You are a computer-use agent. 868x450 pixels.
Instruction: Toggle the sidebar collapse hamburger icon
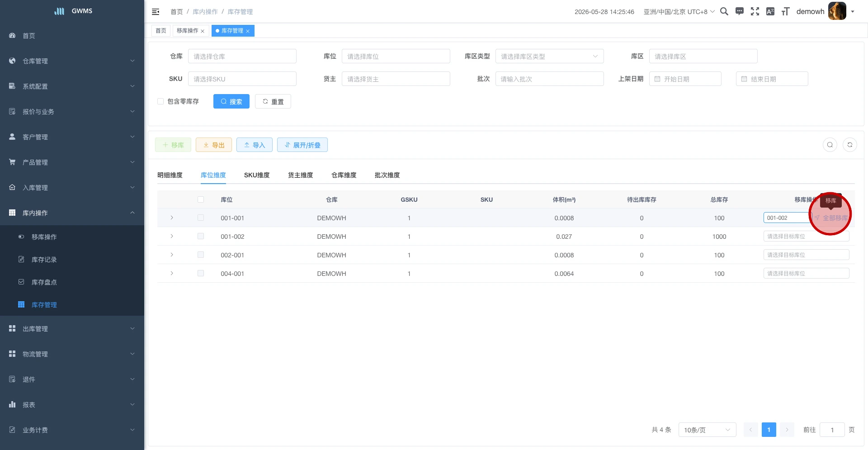click(156, 12)
